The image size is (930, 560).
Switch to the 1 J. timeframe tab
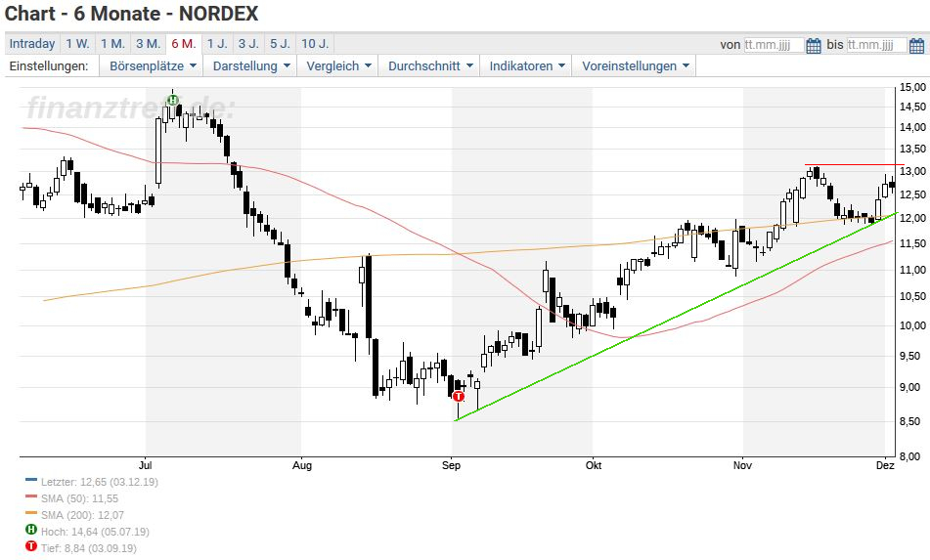pyautogui.click(x=217, y=44)
